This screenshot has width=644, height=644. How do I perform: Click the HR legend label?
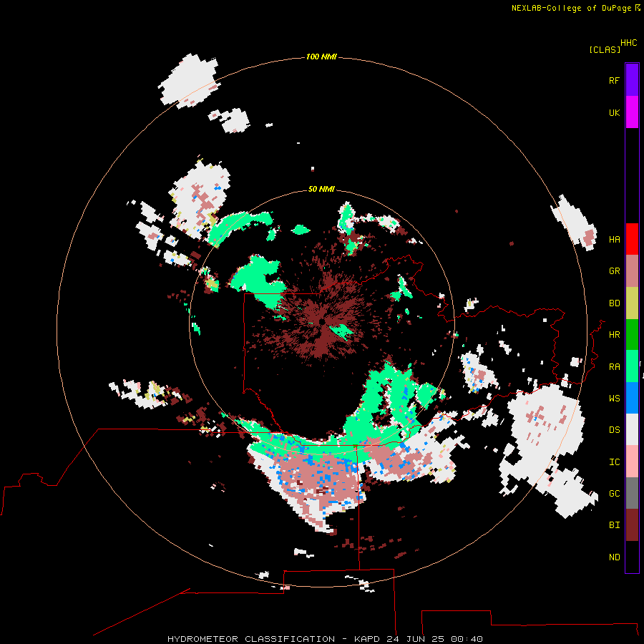point(614,335)
